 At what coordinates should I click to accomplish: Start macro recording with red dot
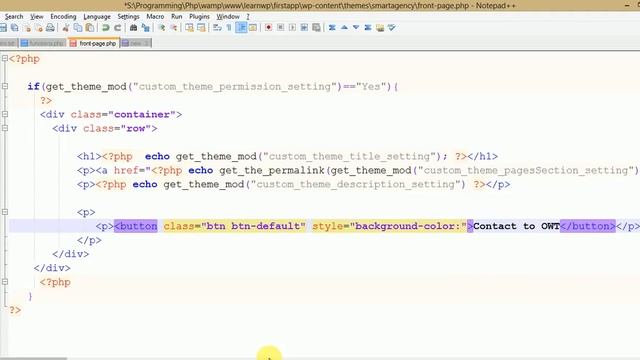pos(268,28)
